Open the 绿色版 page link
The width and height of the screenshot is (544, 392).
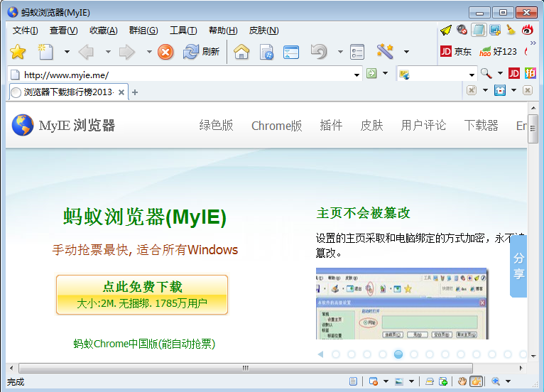(x=216, y=125)
